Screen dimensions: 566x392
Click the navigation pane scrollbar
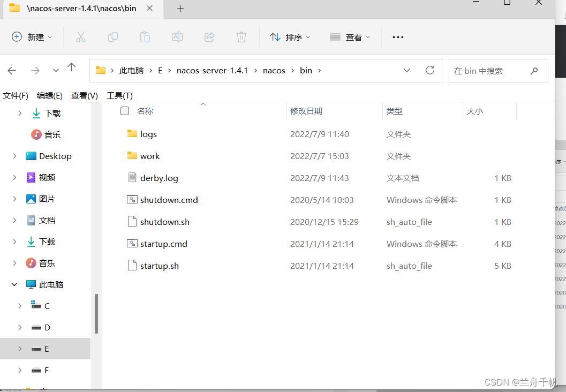click(x=96, y=314)
